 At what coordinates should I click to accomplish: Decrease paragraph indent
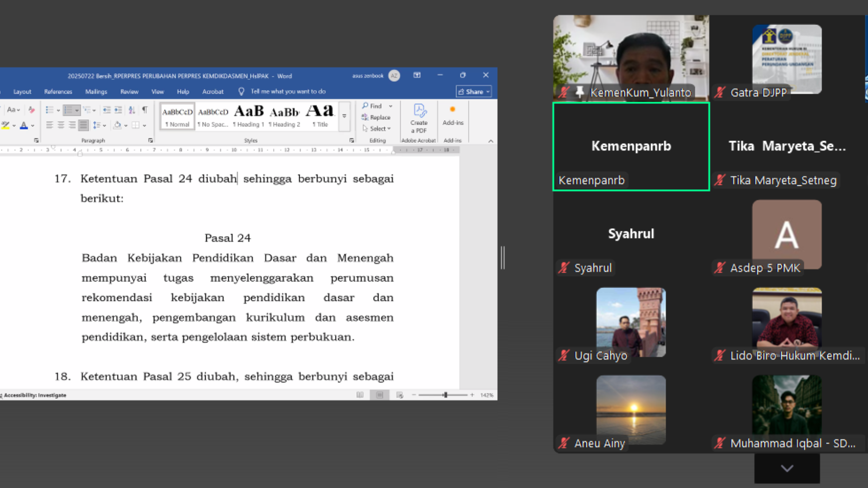(x=107, y=110)
